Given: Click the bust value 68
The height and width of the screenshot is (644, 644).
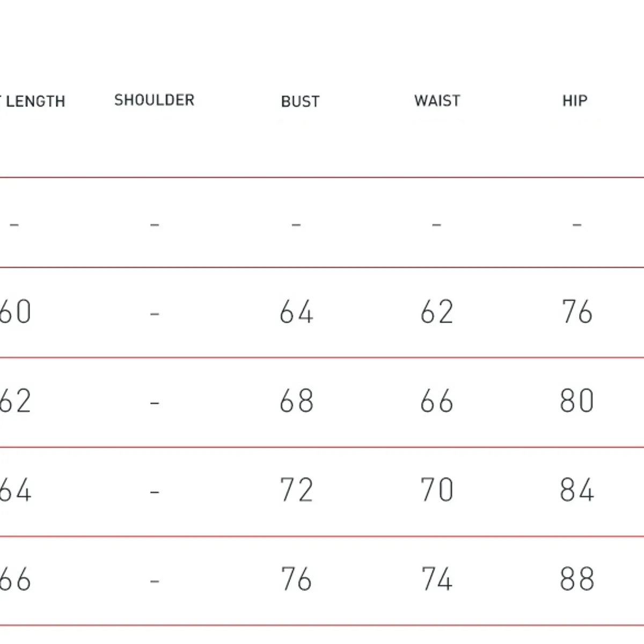Looking at the screenshot, I should [x=296, y=401].
